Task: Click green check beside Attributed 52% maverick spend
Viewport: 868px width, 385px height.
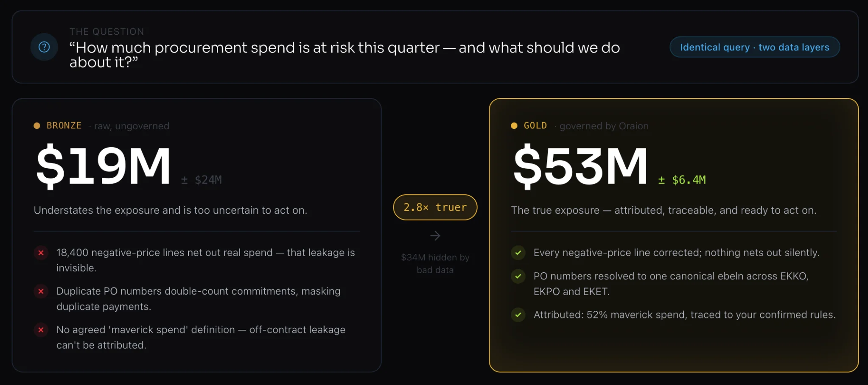Action: pyautogui.click(x=518, y=315)
